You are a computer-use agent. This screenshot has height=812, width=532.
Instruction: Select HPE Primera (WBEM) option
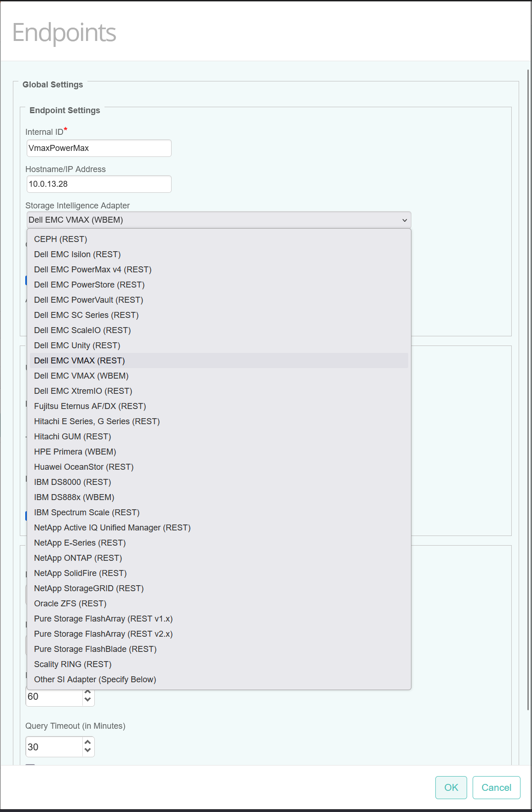pos(219,452)
